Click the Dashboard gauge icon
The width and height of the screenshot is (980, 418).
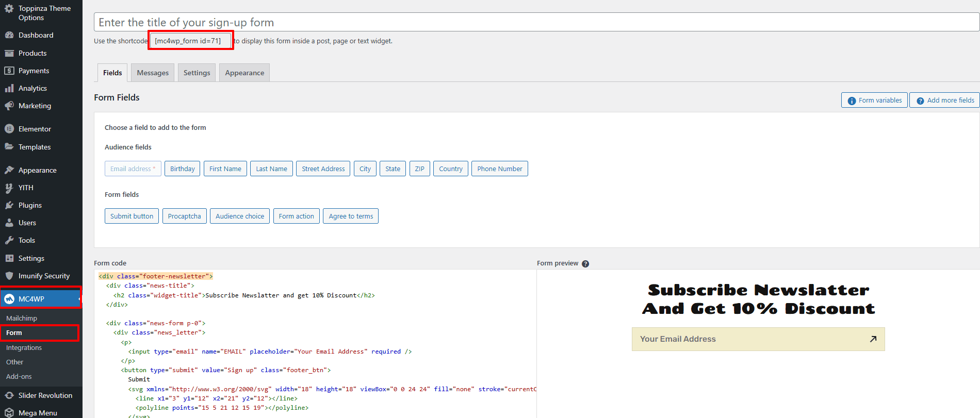point(9,35)
